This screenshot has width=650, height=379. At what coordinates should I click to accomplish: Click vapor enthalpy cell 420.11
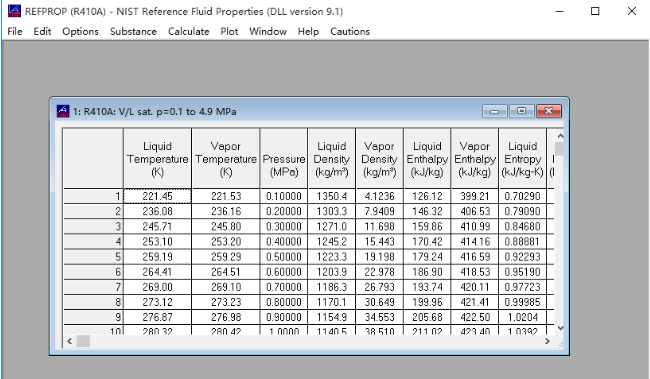coord(475,287)
